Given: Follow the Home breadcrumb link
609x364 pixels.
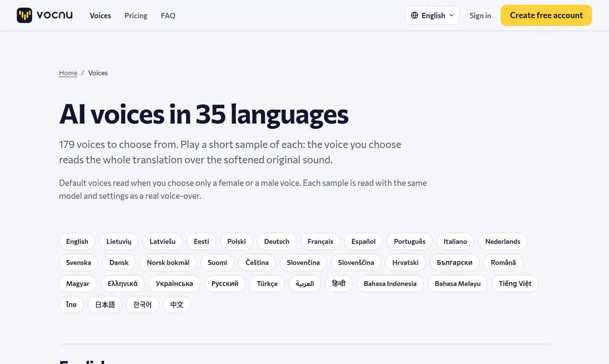Looking at the screenshot, I should click(68, 73).
